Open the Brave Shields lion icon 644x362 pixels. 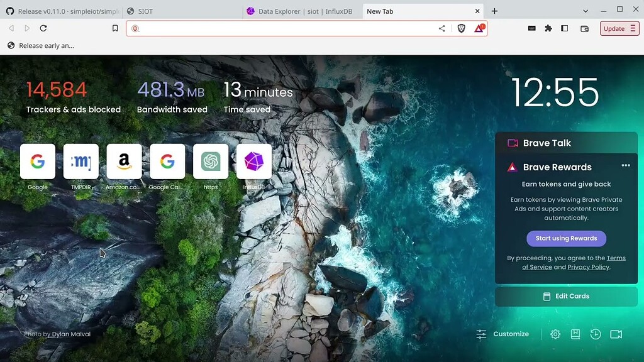(x=461, y=28)
